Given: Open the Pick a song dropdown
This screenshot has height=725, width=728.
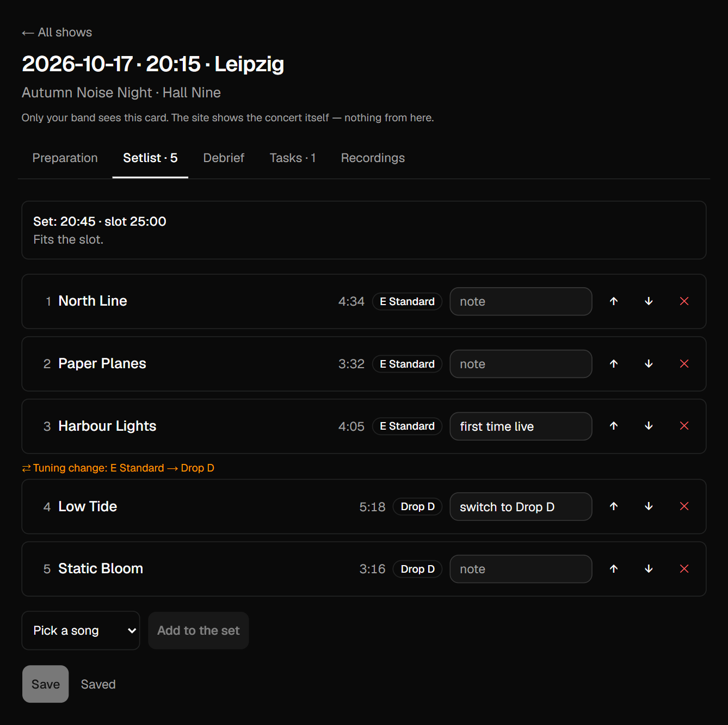Looking at the screenshot, I should point(81,630).
